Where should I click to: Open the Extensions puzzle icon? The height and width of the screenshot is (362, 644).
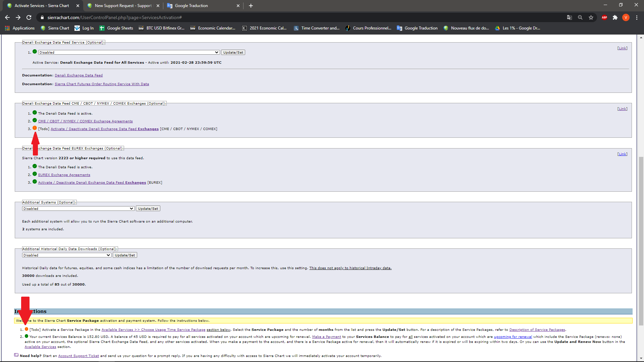(615, 17)
